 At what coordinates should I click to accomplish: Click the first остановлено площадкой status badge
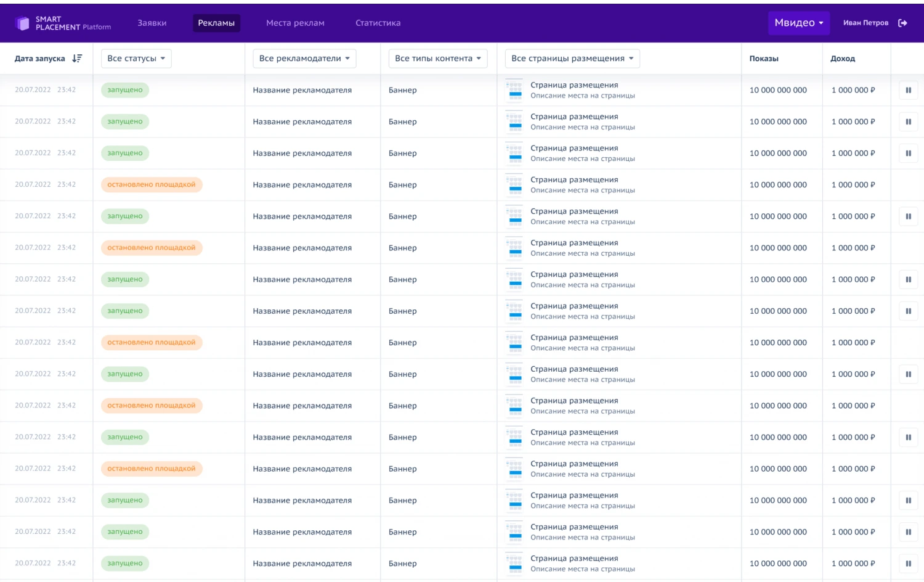151,185
